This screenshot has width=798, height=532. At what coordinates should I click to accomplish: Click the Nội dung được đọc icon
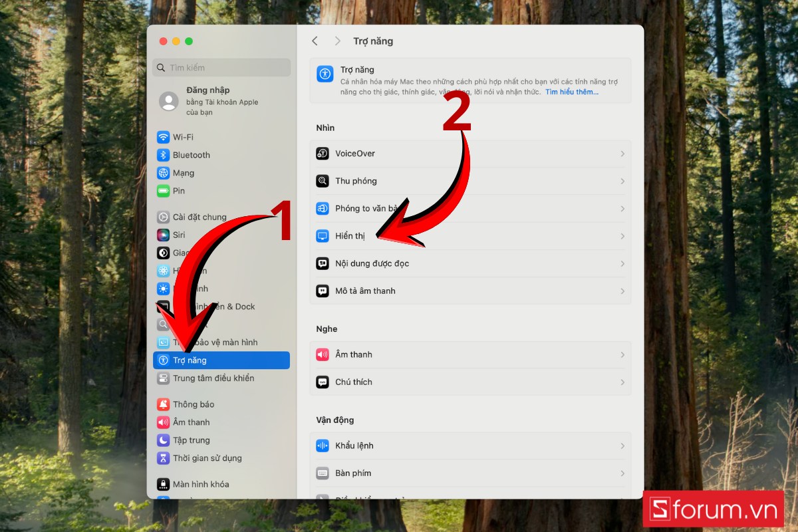(x=323, y=263)
